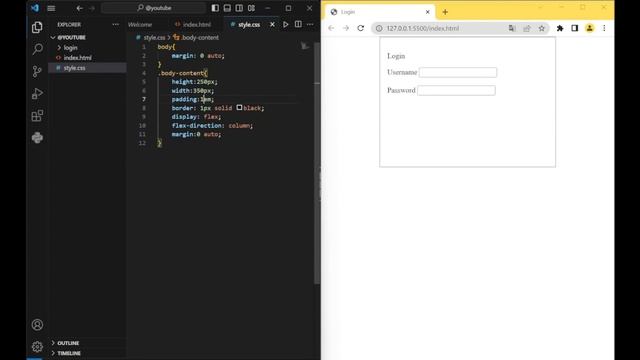Click the browser address bar URL
The image size is (640, 360).
pos(423,28)
